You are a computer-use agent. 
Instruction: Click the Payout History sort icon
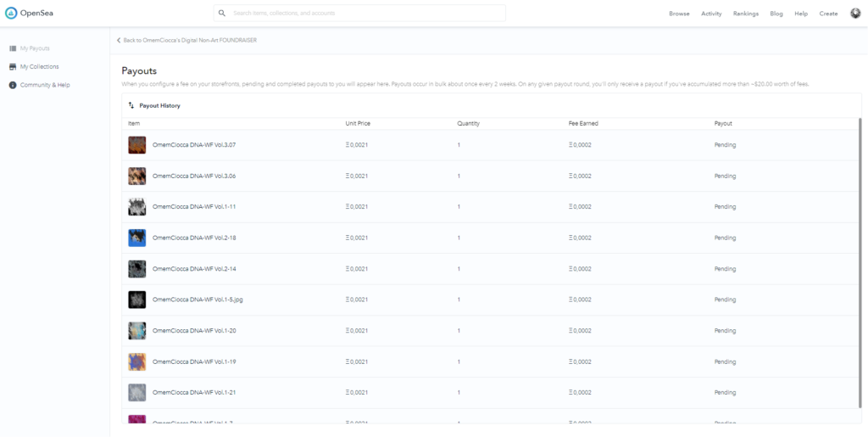pos(131,106)
